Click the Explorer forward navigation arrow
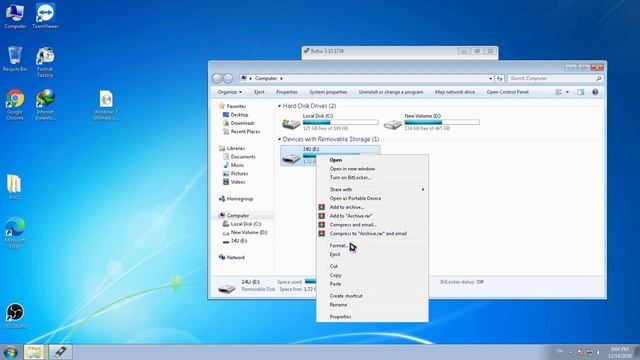The width and height of the screenshot is (640, 360). [x=228, y=78]
